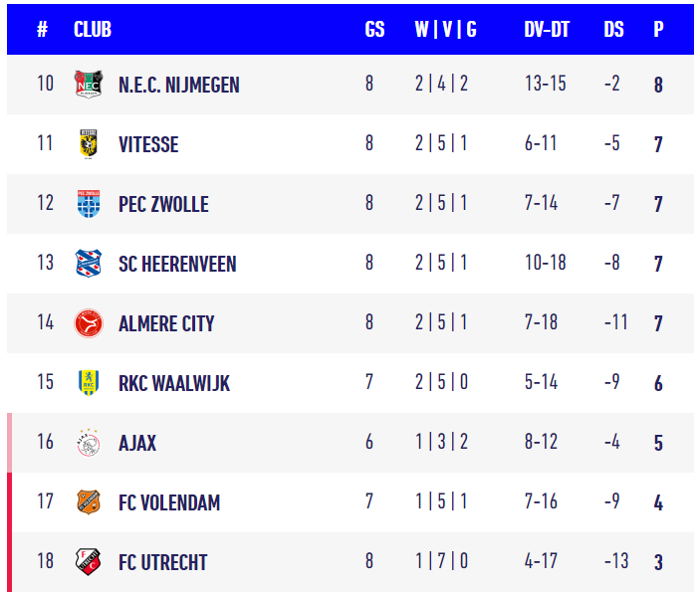Click the PEC Zwolle club logo
The image size is (700, 595).
coord(89,204)
